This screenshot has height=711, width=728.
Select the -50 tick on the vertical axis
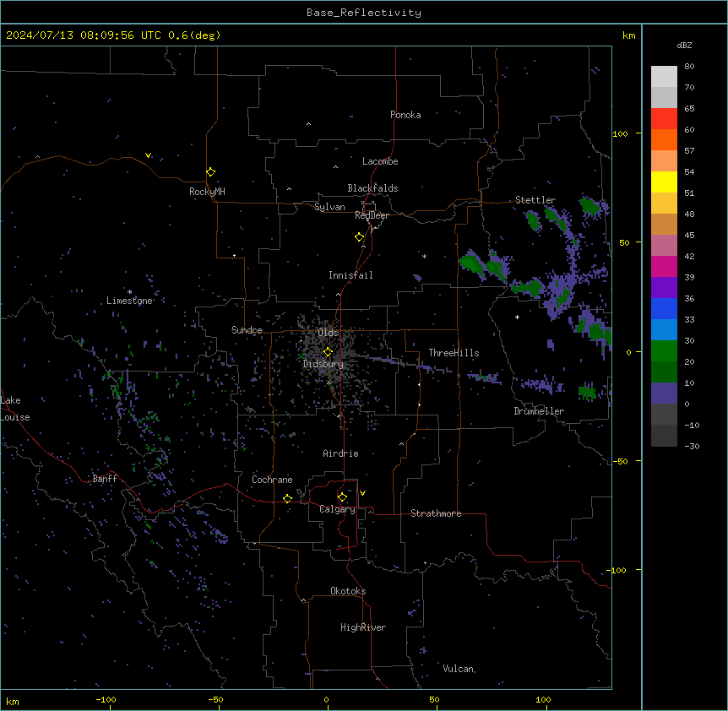tap(620, 461)
